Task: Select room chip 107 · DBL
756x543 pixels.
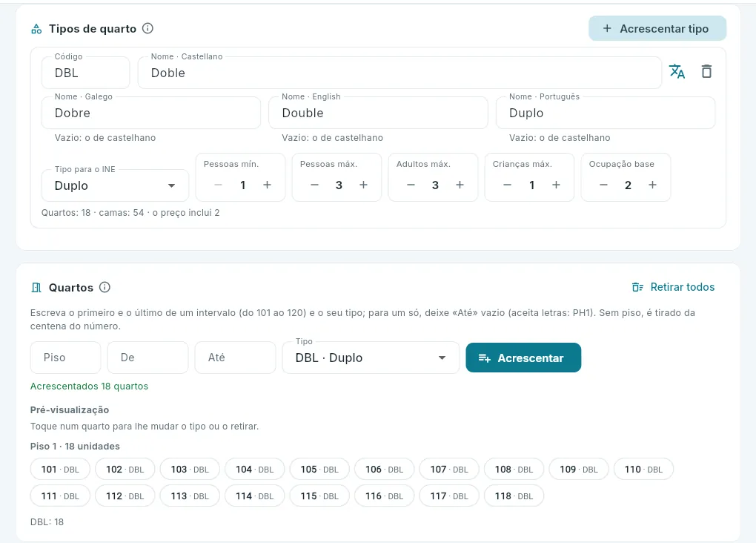Action: click(449, 469)
